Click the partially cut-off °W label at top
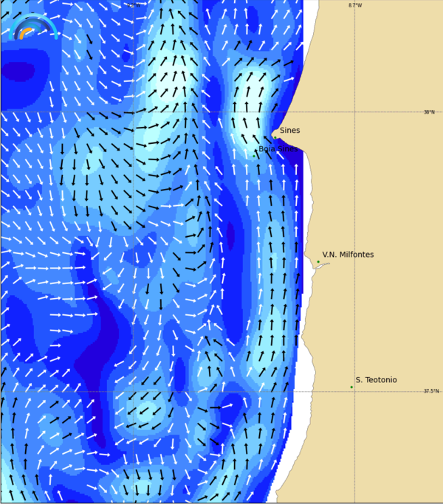Screen dimensions: 443x504 (x=134, y=5)
